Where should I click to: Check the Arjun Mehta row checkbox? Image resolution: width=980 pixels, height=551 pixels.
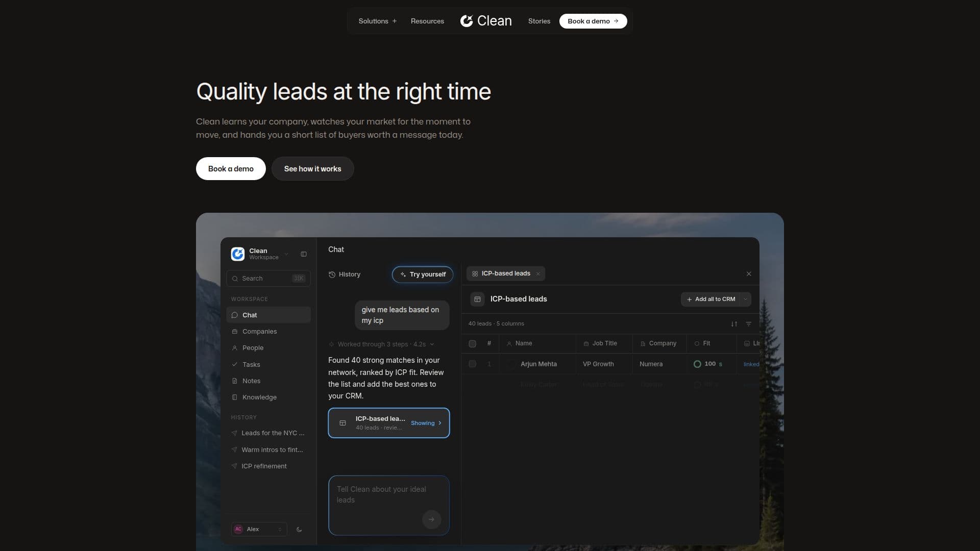472,364
